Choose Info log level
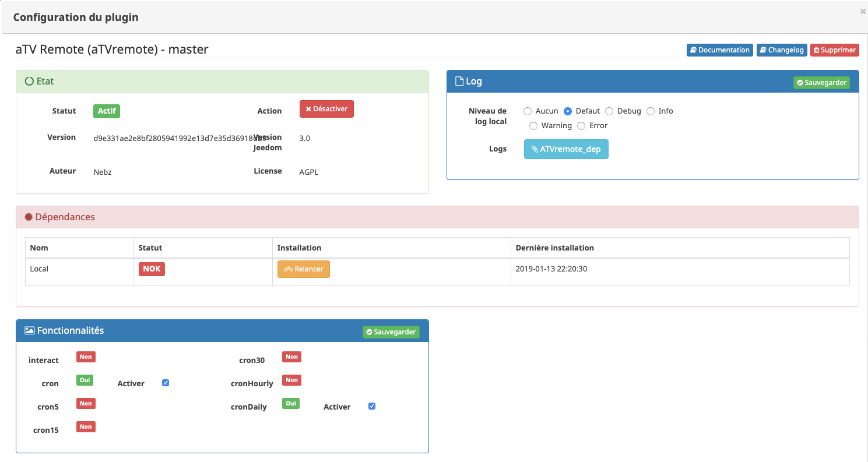This screenshot has height=462, width=868. coord(651,111)
